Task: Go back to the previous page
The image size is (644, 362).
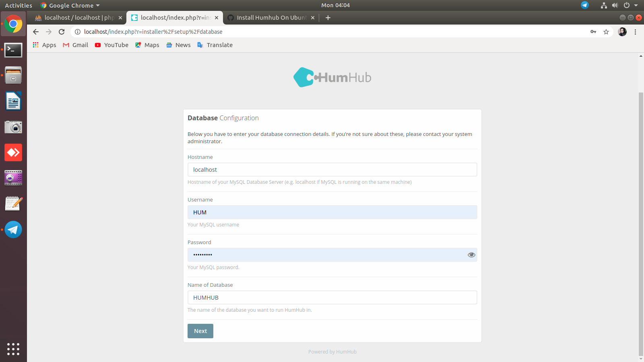Action: click(x=36, y=32)
